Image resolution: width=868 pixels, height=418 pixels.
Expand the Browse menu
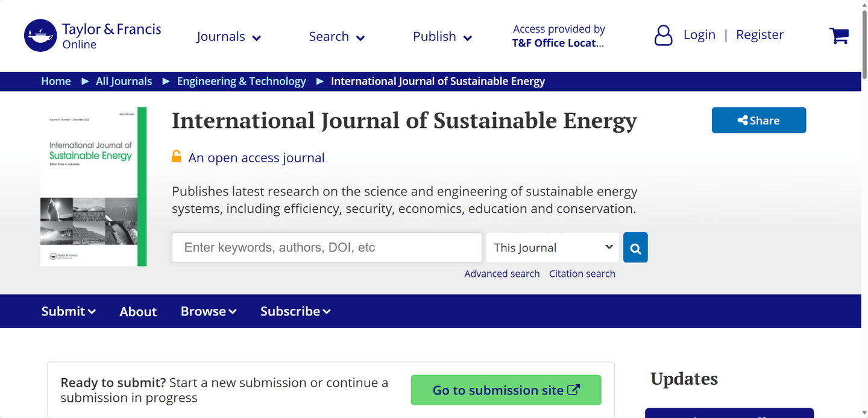[208, 311]
